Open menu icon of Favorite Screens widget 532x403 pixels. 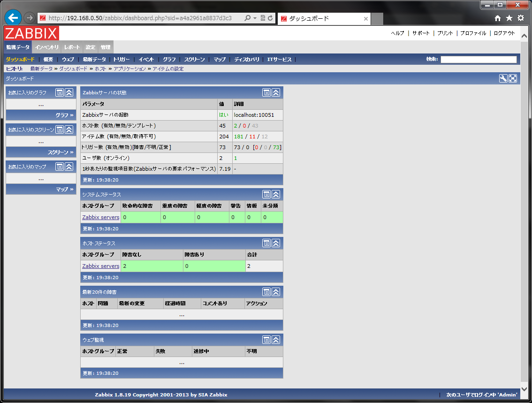tap(60, 129)
